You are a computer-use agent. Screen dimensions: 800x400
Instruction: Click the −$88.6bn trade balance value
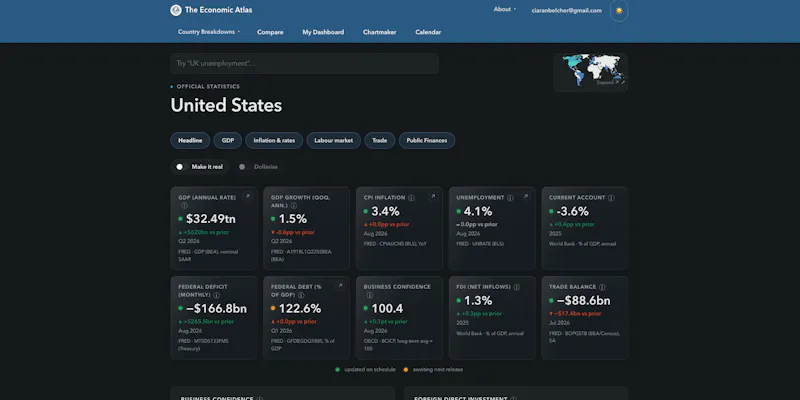point(583,301)
